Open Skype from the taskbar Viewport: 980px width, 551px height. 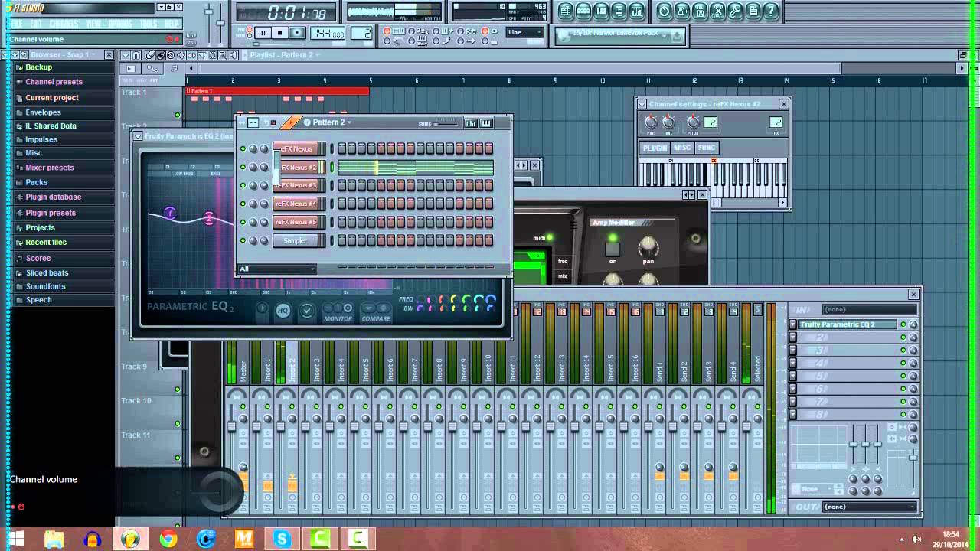tap(282, 539)
